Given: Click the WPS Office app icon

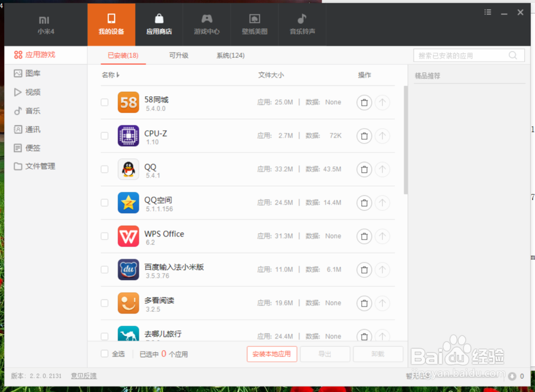Looking at the screenshot, I should coord(128,236).
